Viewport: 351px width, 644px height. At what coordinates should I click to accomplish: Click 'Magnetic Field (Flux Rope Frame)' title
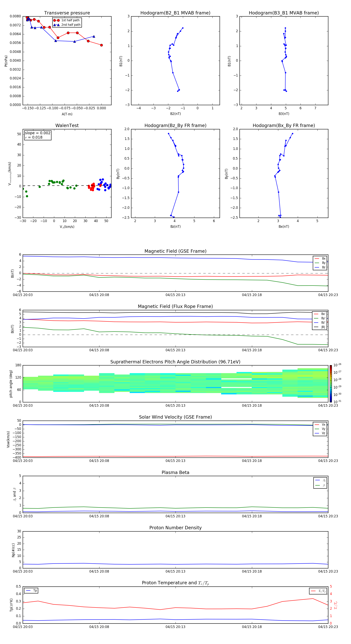pyautogui.click(x=175, y=307)
